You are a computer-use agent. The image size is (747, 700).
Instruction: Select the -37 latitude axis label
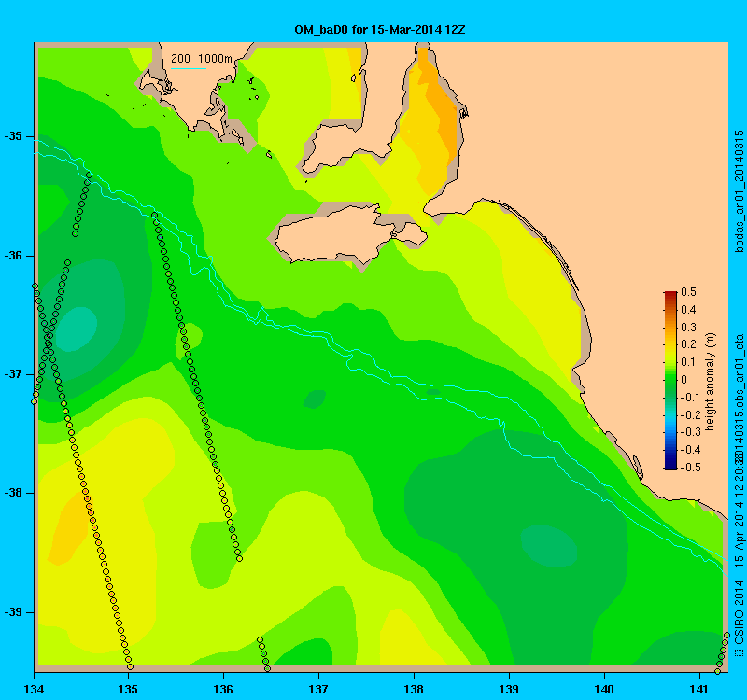click(13, 374)
